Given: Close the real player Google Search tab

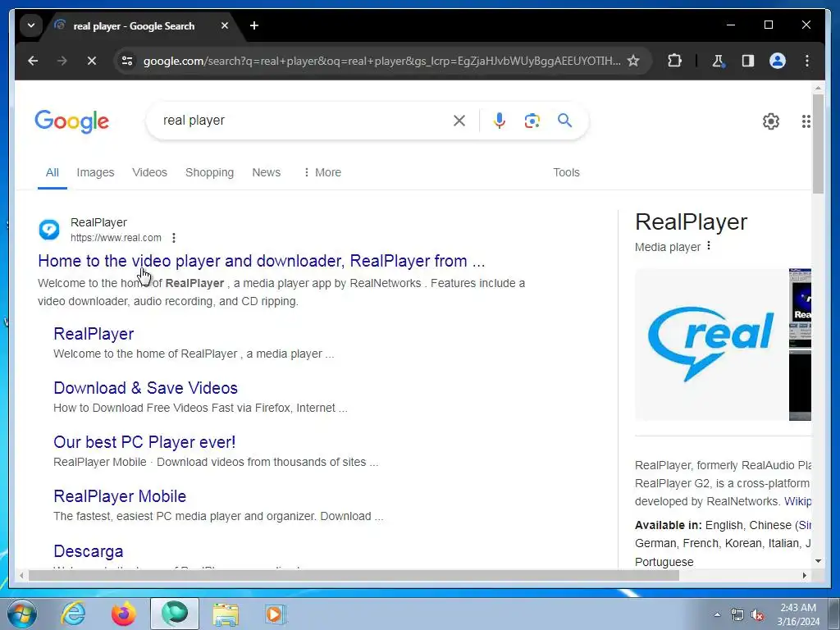Looking at the screenshot, I should pyautogui.click(x=225, y=25).
